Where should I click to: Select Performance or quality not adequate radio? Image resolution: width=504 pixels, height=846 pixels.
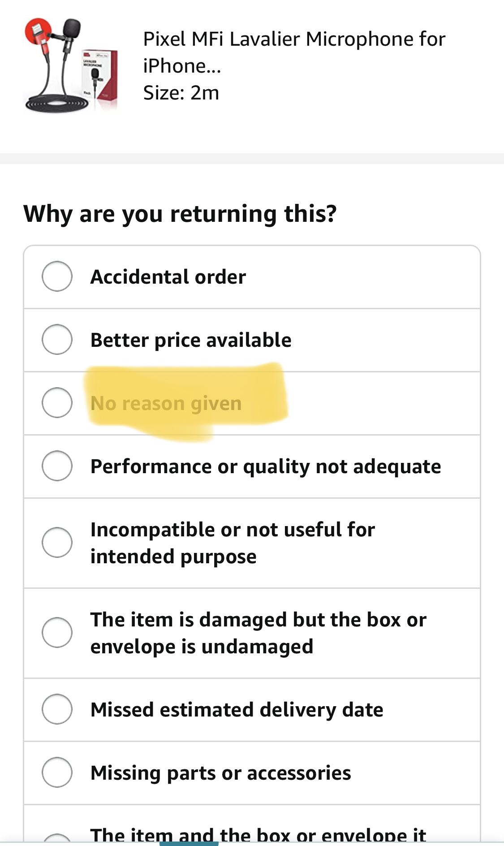57,466
